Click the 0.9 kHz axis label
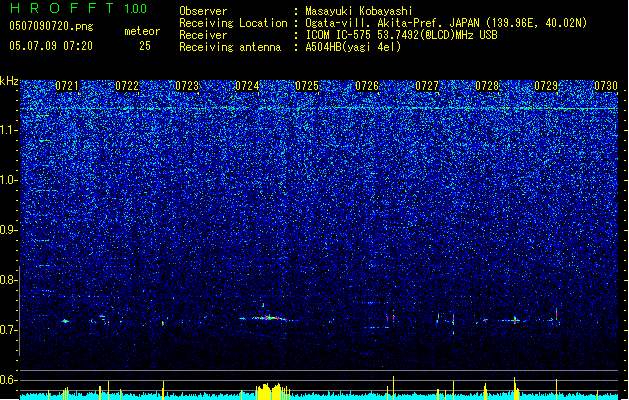The height and width of the screenshot is (400, 629). click(x=9, y=230)
